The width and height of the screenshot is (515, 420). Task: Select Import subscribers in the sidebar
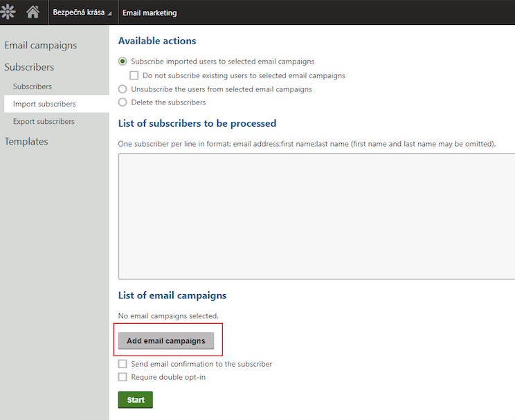(44, 104)
